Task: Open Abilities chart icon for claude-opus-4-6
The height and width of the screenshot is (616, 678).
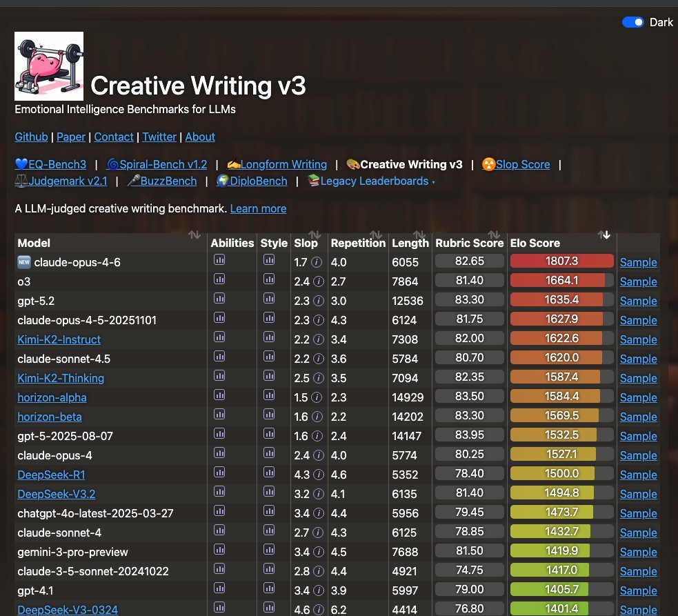Action: click(x=219, y=260)
